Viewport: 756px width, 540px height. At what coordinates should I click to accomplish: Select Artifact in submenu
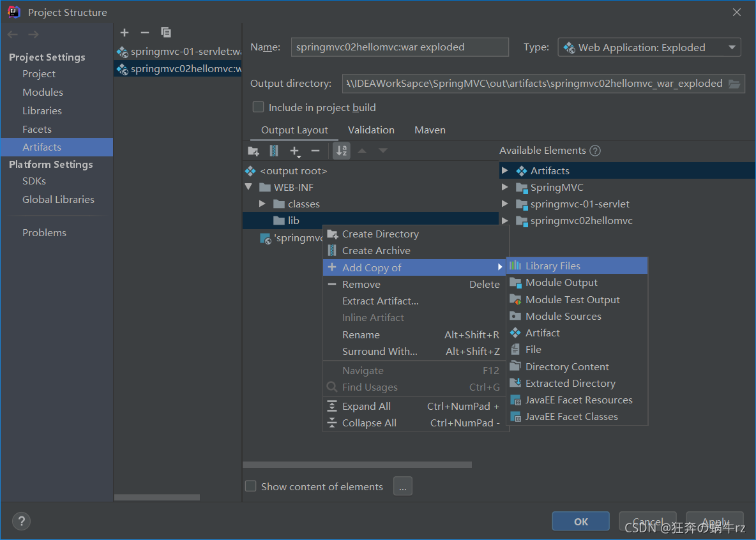pos(577,333)
